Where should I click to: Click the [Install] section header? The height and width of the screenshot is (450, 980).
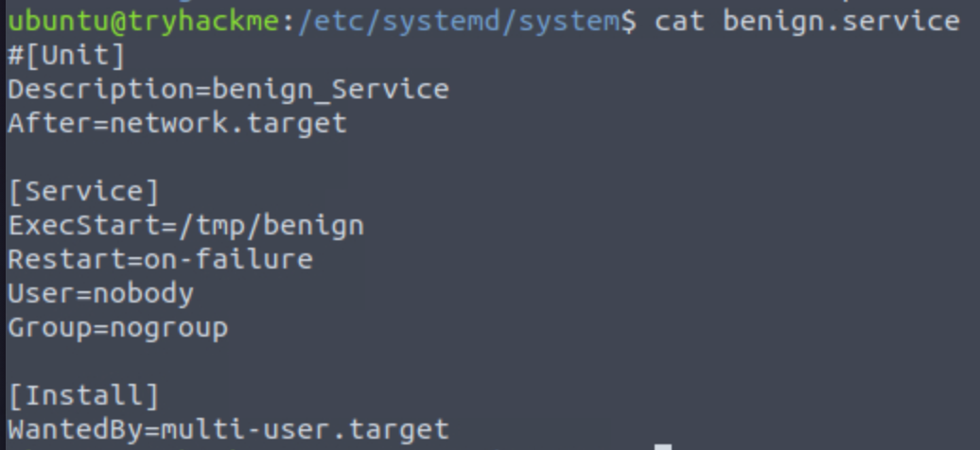click(x=84, y=395)
